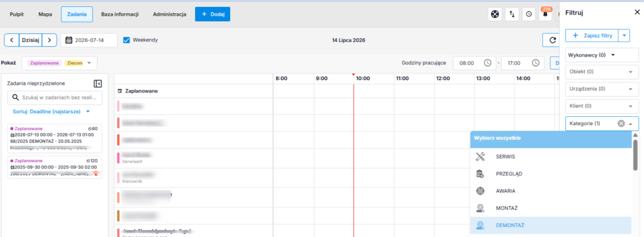Image resolution: width=644 pixels, height=237 pixels.
Task: Click the PRZEGLĄD clipboard icon
Action: tap(480, 174)
